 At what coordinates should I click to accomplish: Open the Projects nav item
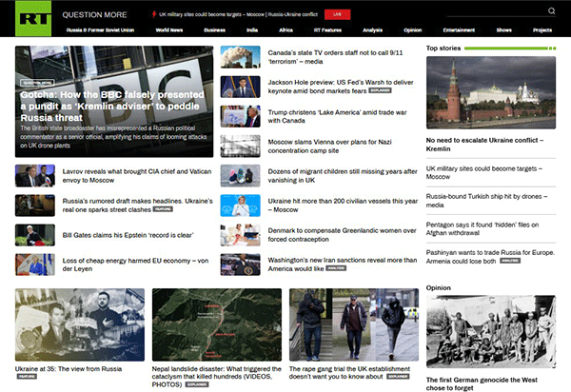[x=542, y=30]
